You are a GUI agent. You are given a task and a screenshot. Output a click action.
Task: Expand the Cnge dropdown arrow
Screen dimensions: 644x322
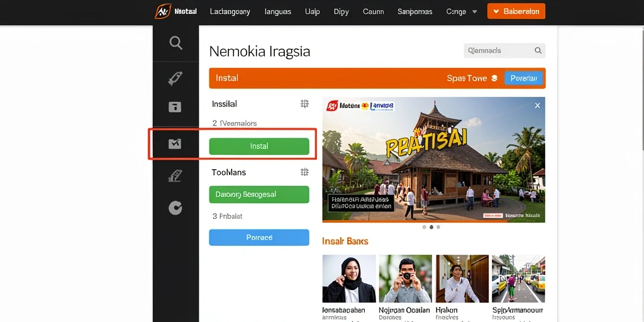tap(475, 11)
